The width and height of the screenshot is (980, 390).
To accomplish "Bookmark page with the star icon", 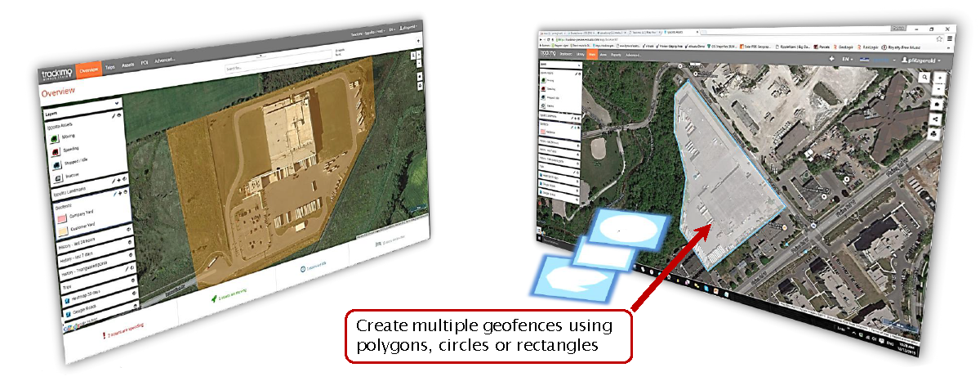I will [939, 38].
